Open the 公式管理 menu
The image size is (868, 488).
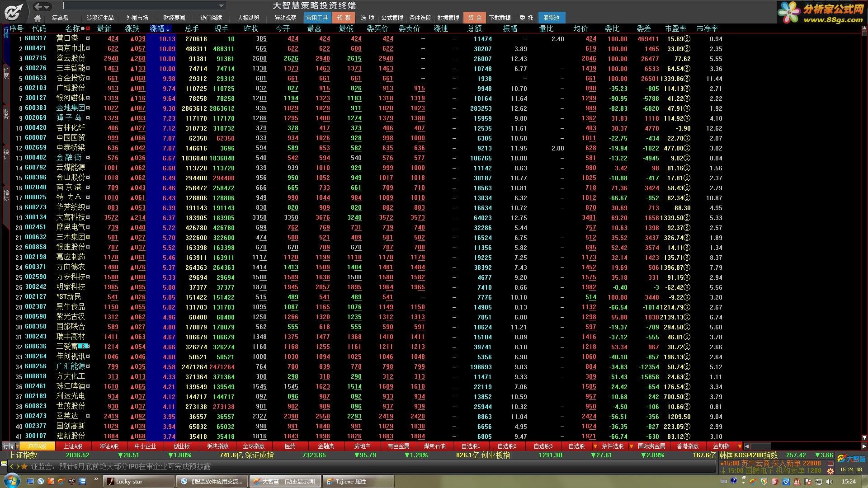coord(392,18)
